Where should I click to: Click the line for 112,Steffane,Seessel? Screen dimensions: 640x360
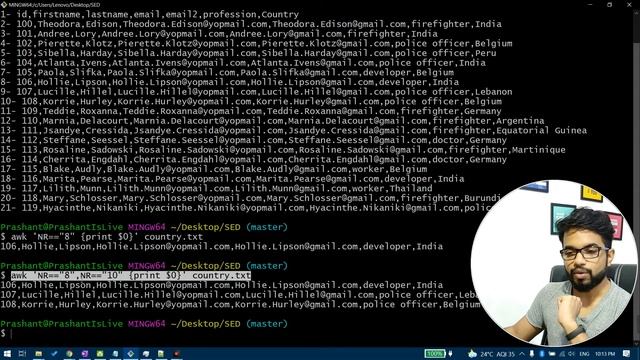pos(253,140)
